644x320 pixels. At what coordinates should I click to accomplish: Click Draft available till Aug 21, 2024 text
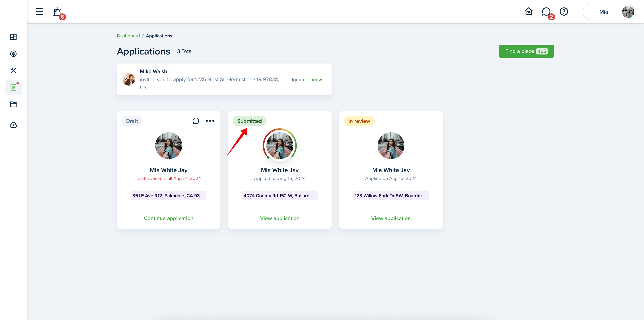168,178
